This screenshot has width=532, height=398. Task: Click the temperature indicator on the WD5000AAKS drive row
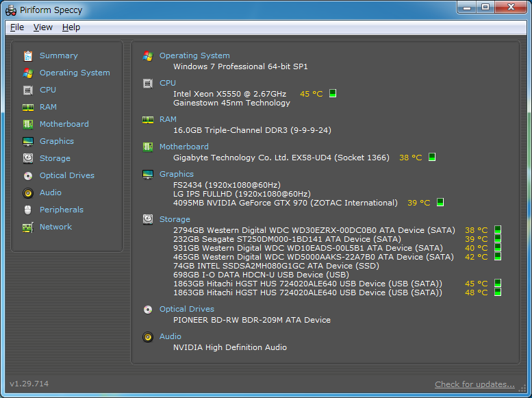498,256
